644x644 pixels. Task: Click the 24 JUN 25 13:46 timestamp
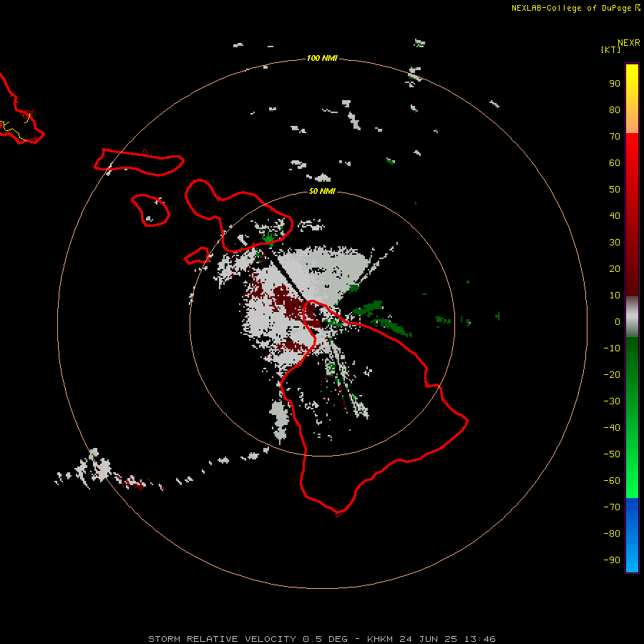(x=448, y=639)
